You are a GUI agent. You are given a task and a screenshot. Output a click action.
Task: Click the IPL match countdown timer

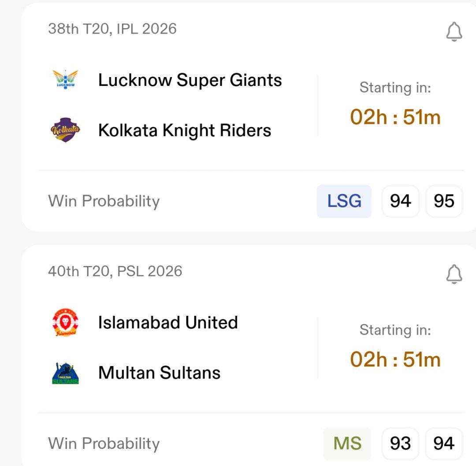[x=395, y=117]
